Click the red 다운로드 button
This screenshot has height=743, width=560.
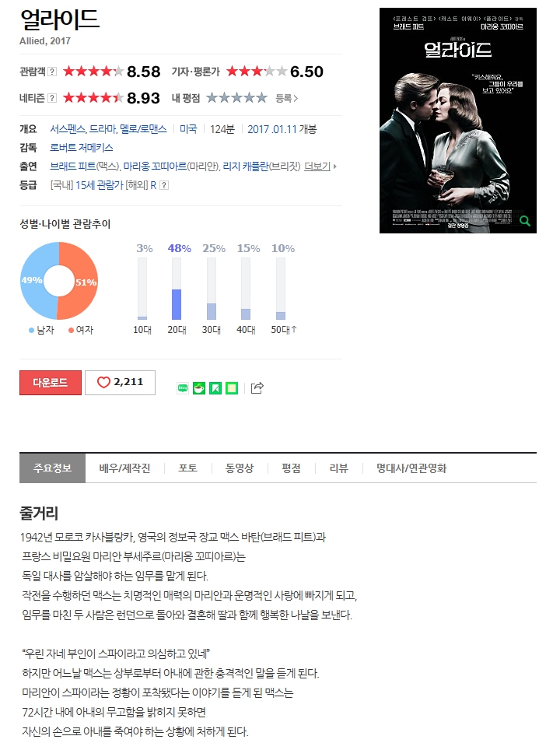pos(51,383)
